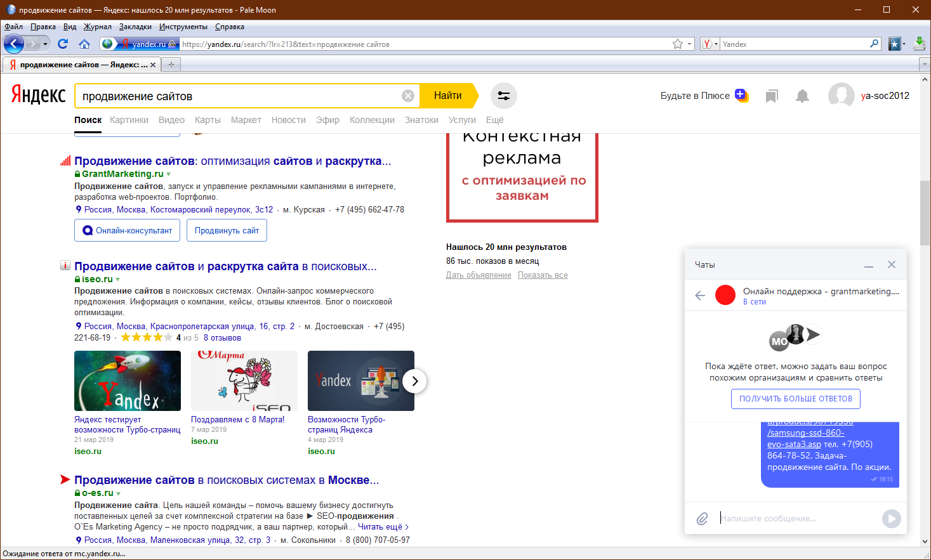Close the продвижение сайтов browser tab
Screen dimensions: 931x560
tap(153, 65)
